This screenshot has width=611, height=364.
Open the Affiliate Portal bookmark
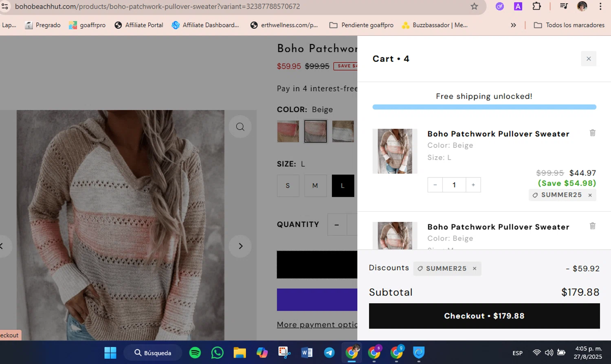click(x=139, y=25)
